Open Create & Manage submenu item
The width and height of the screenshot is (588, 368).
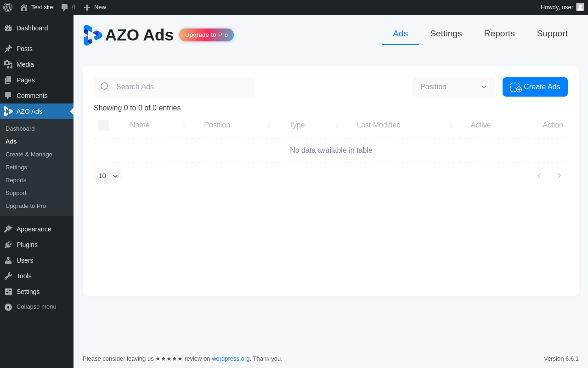[x=29, y=154]
